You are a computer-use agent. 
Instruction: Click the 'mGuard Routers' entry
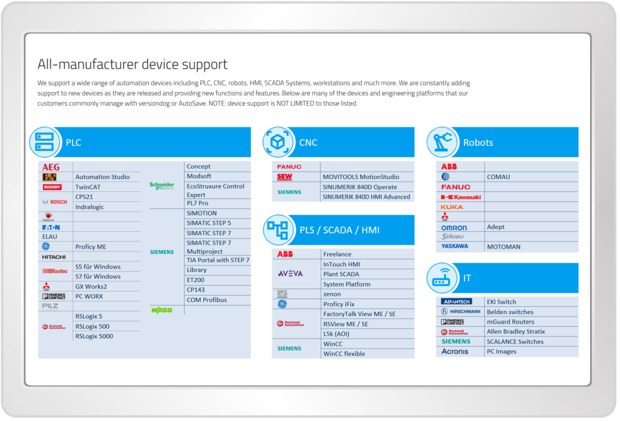(510, 322)
